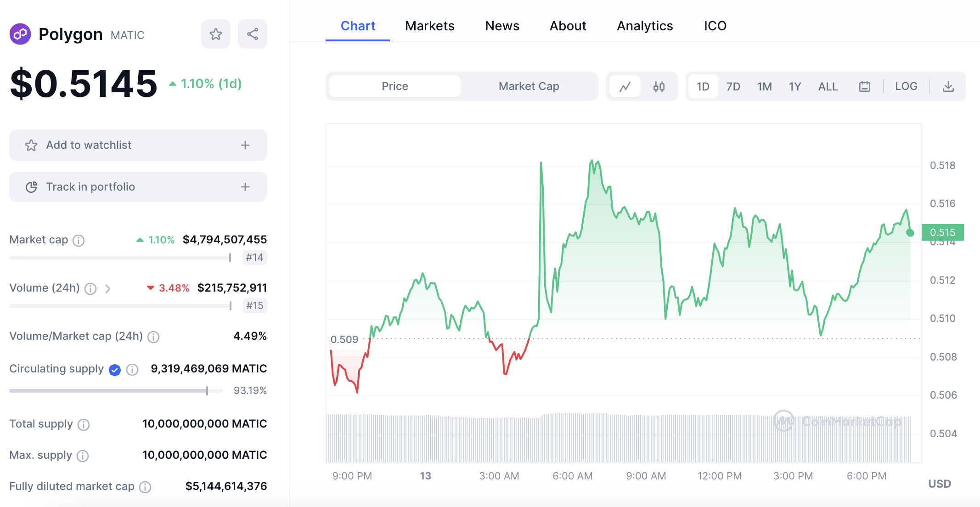Click the star favorite icon beside Polygon
The height and width of the screenshot is (507, 980).
[215, 34]
